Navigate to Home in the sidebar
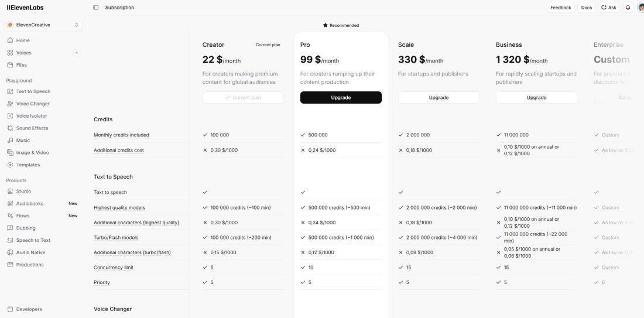 click(x=23, y=40)
